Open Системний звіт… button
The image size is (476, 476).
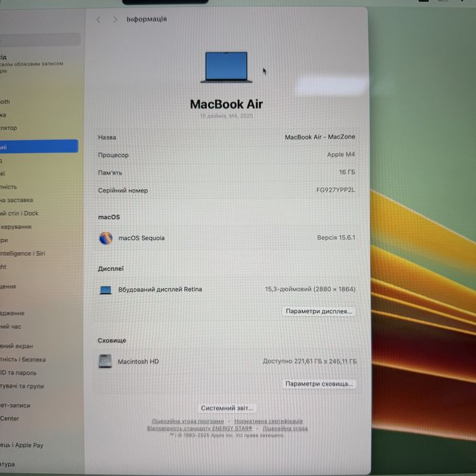pos(226,408)
